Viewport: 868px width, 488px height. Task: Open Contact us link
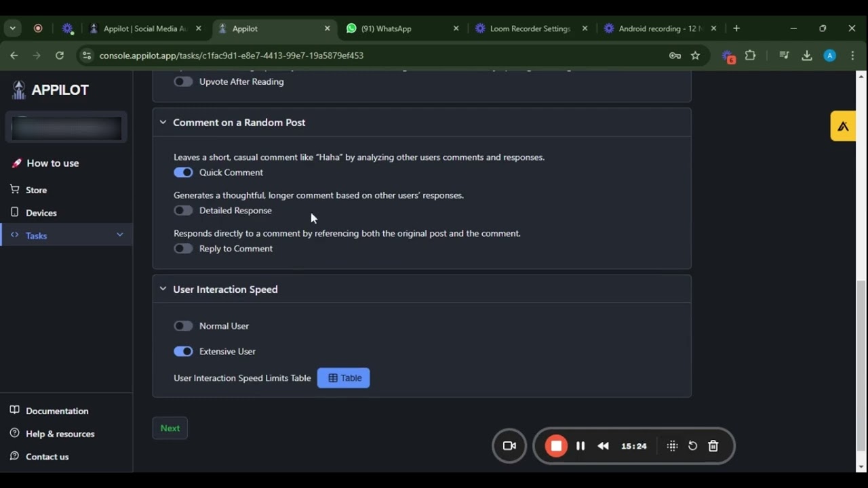click(x=47, y=457)
